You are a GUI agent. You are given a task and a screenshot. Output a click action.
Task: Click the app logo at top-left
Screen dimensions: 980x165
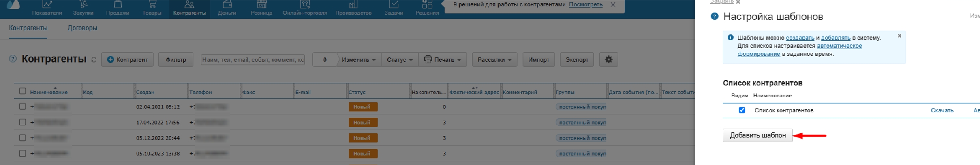13,4
